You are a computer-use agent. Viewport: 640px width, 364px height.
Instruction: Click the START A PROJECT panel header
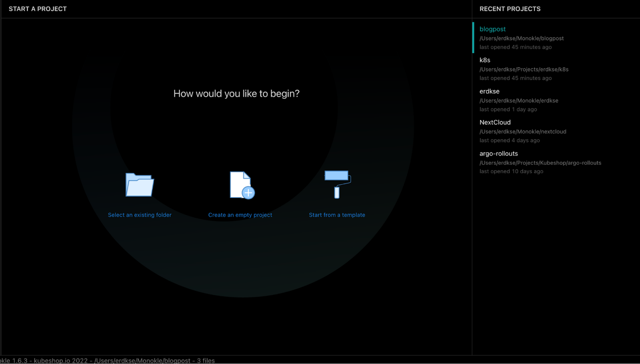coord(38,9)
